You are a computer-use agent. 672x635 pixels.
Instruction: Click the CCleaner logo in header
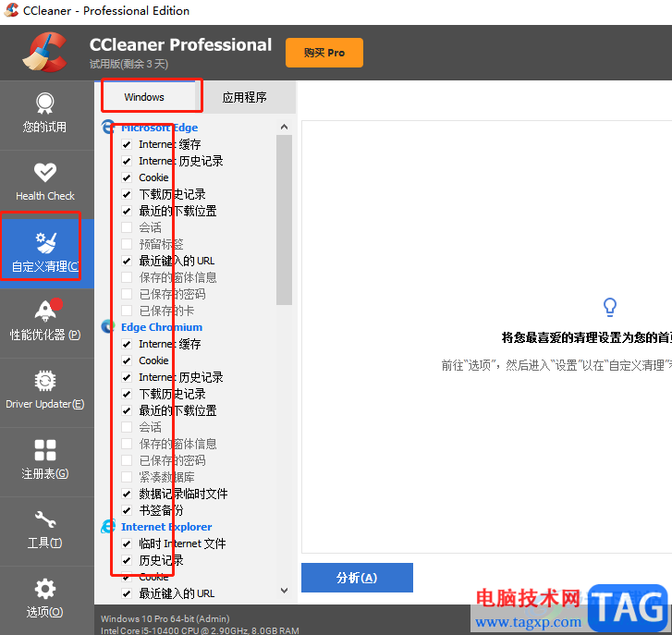(45, 53)
